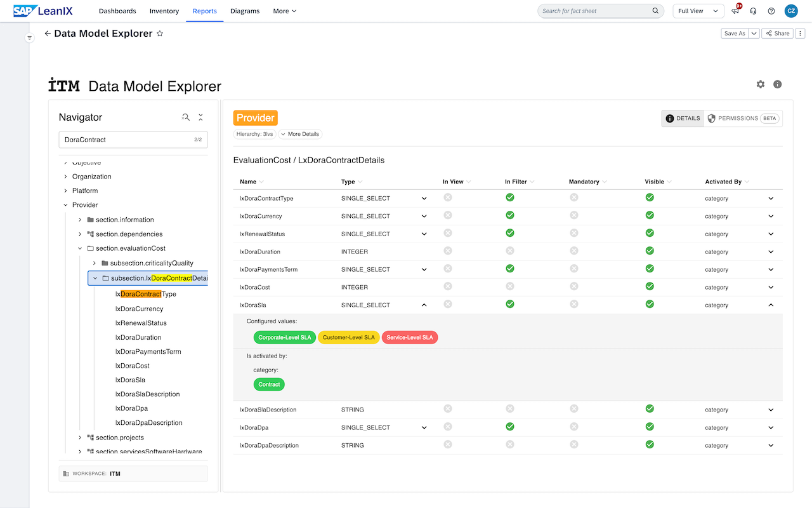Click the orange Provider fact sheet badge
812x508 pixels.
[256, 117]
